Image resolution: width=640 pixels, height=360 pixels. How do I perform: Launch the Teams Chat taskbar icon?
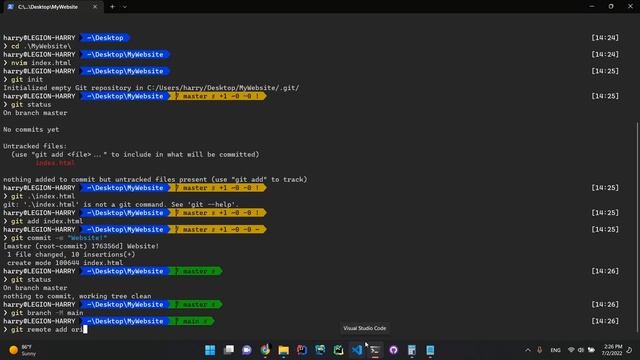(247, 350)
